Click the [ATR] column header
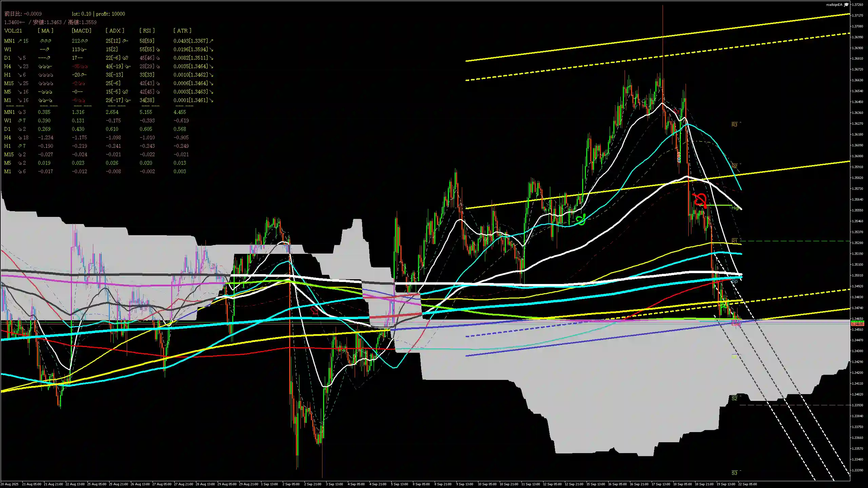Viewport: 868px width, 488px height. tap(182, 30)
